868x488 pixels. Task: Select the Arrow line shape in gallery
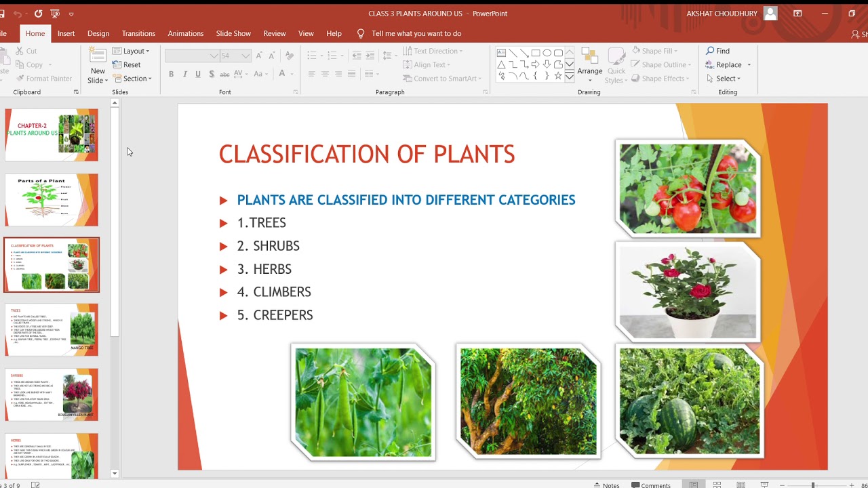524,52
